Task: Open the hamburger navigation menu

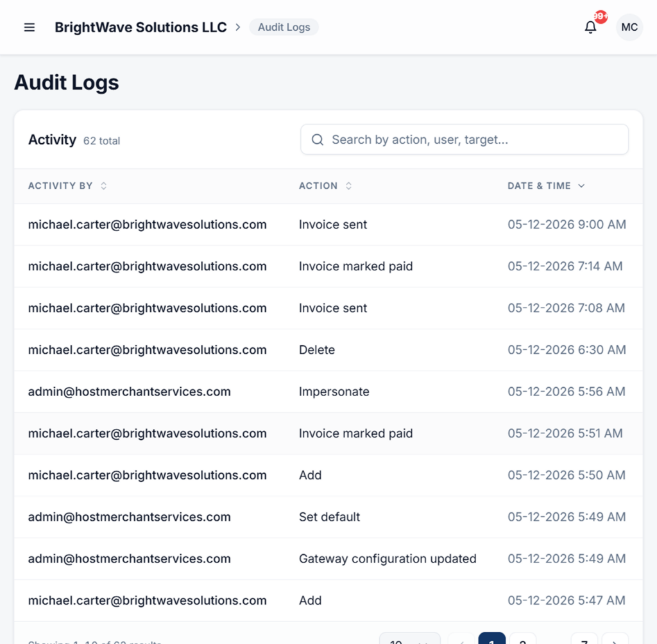Action: pyautogui.click(x=30, y=27)
